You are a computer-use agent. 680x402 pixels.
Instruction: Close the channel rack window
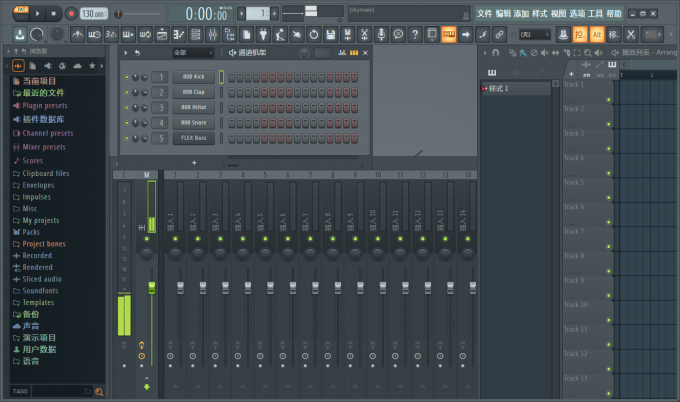point(365,52)
